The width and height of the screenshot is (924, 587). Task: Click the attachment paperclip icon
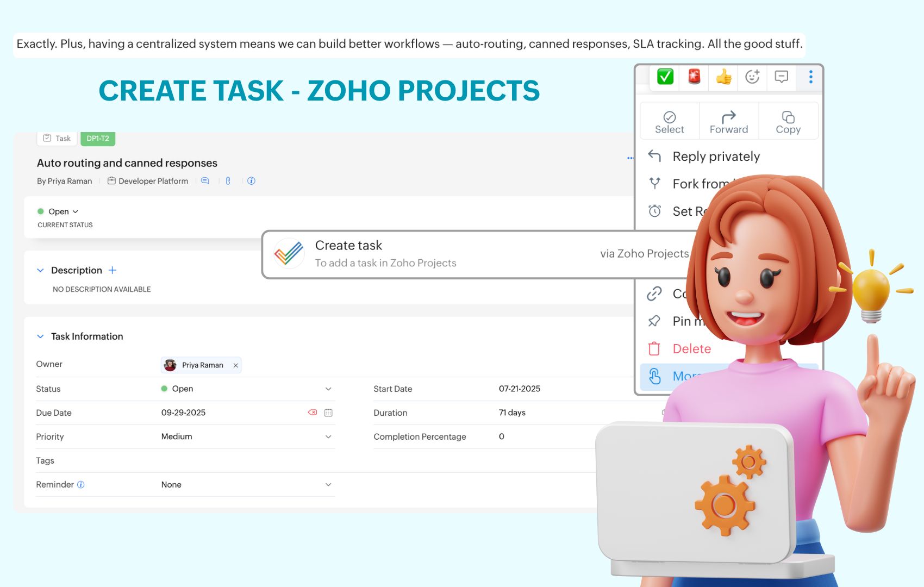pyautogui.click(x=228, y=181)
